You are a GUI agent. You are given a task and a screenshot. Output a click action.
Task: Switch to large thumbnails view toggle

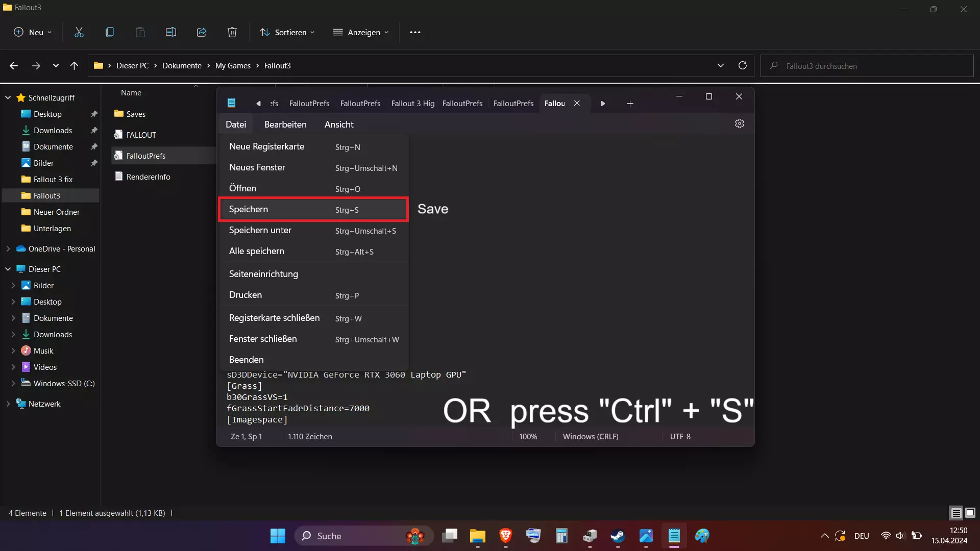pos(970,513)
